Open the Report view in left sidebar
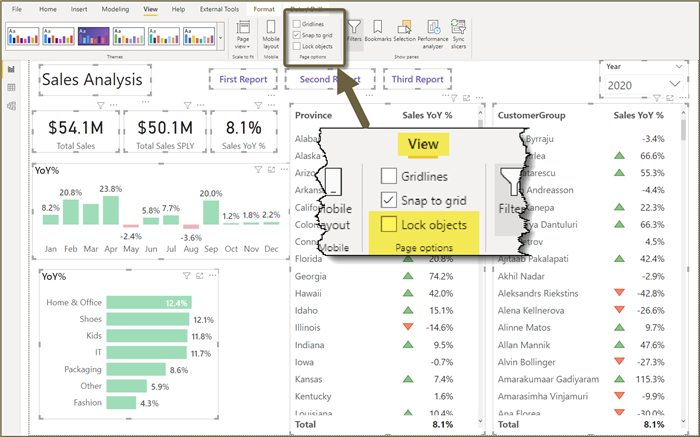 (11, 71)
